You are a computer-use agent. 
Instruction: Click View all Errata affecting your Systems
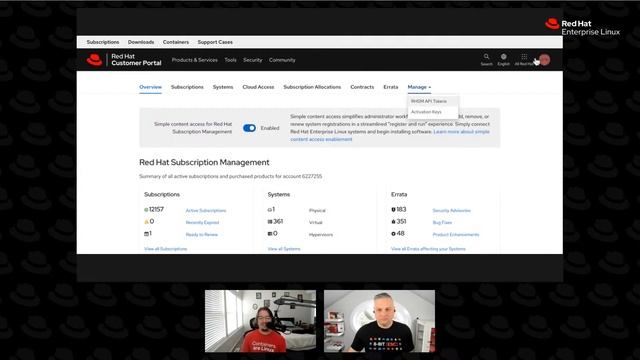tap(428, 249)
